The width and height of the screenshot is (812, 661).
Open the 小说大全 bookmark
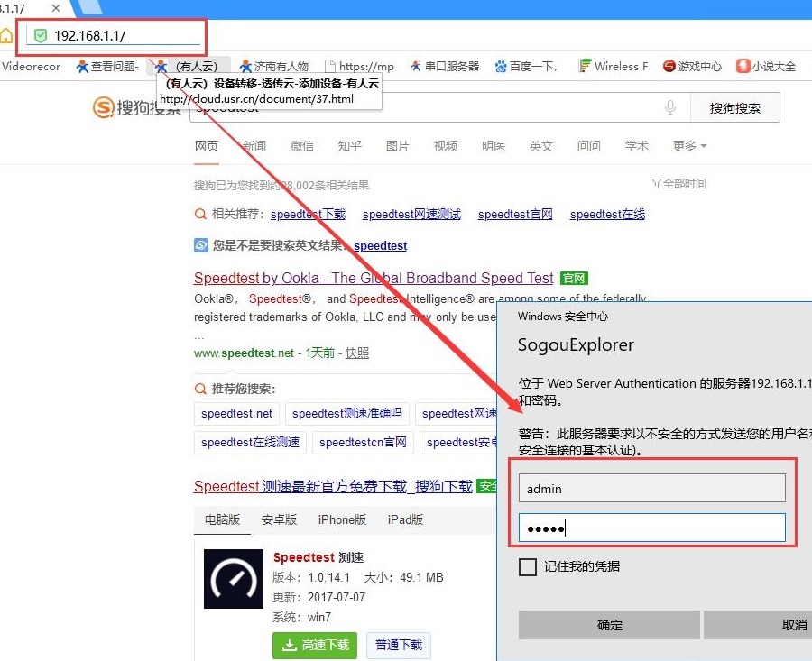coord(766,66)
